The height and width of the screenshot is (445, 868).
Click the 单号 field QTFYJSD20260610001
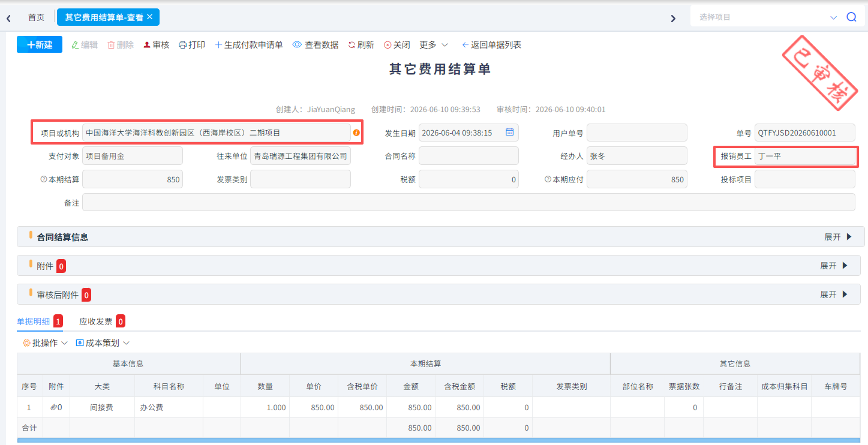tap(805, 133)
